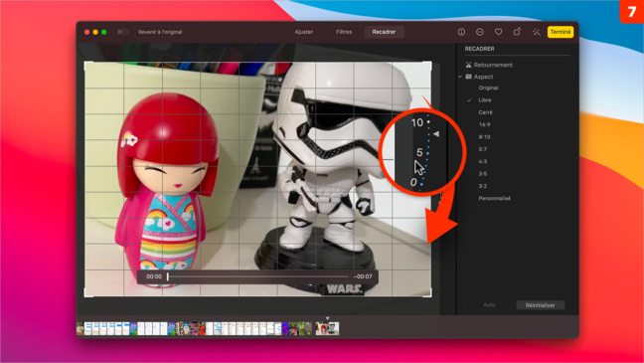This screenshot has height=363, width=644.
Task: Select the 8:10 aspect ratio
Action: pyautogui.click(x=484, y=137)
